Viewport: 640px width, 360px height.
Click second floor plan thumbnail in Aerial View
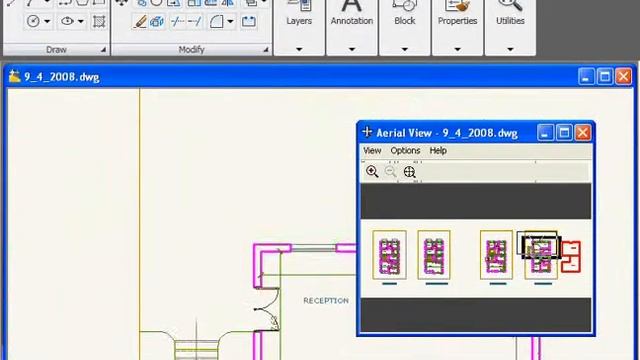coord(434,255)
